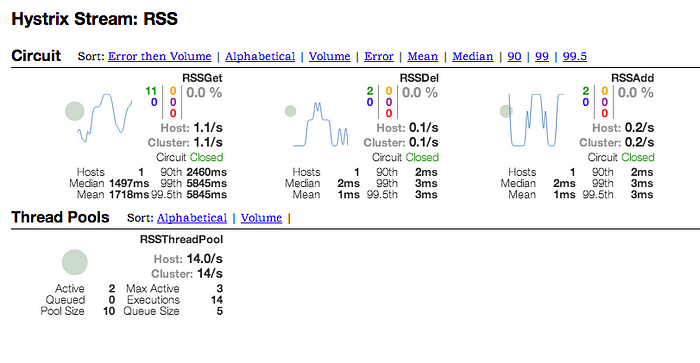
Task: Click thread pool Pool Size value 10
Action: [109, 311]
